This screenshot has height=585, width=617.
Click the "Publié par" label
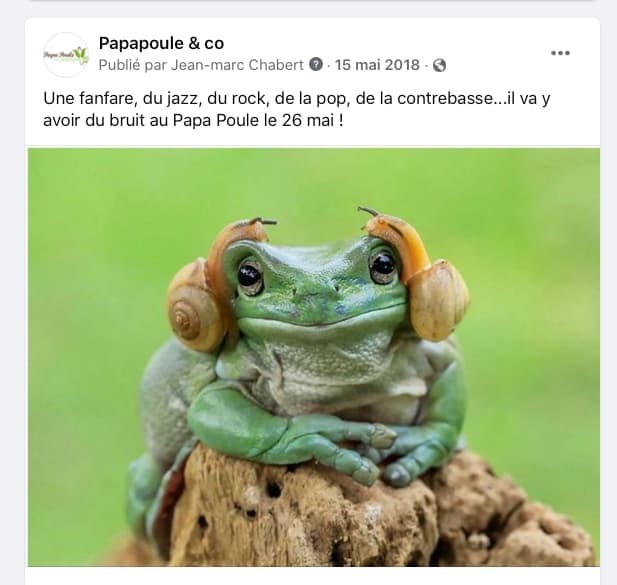coord(133,65)
